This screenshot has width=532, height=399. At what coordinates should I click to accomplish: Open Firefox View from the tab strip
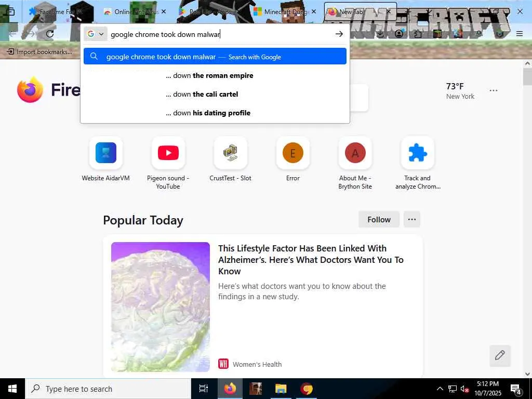click(x=10, y=12)
